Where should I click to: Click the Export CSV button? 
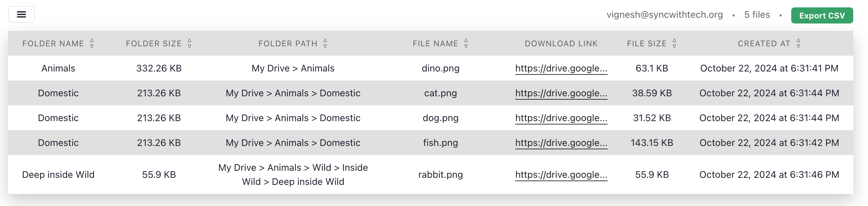coord(822,15)
